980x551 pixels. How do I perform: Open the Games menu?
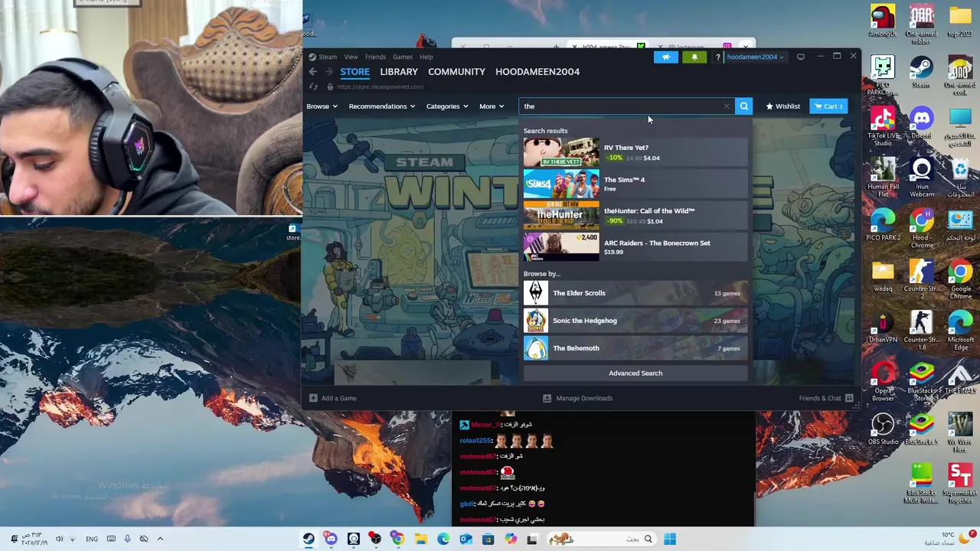(403, 57)
